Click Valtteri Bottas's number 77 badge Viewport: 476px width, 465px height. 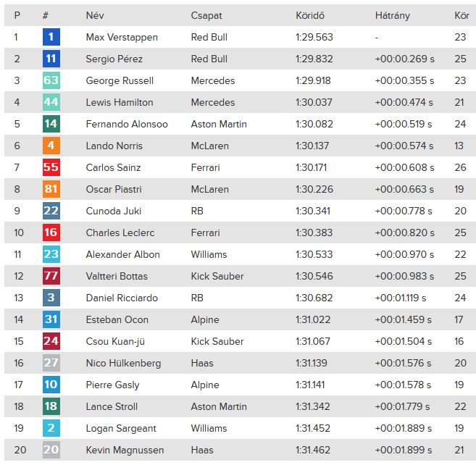[51, 276]
